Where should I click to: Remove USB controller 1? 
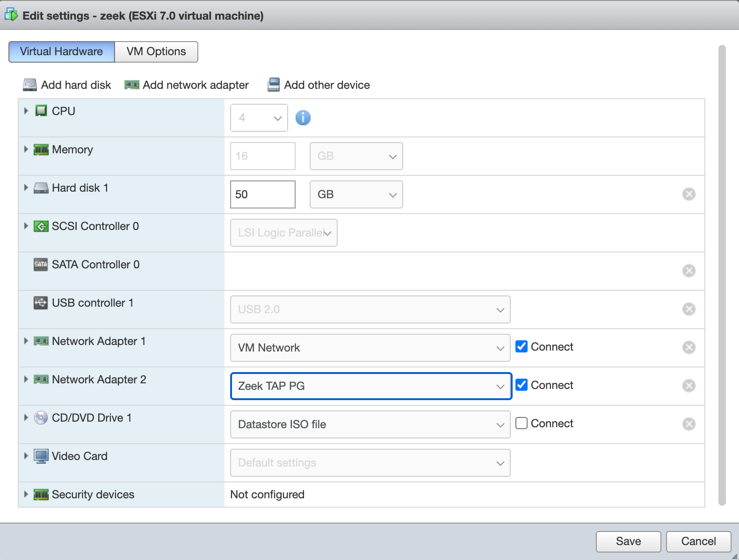click(x=689, y=309)
